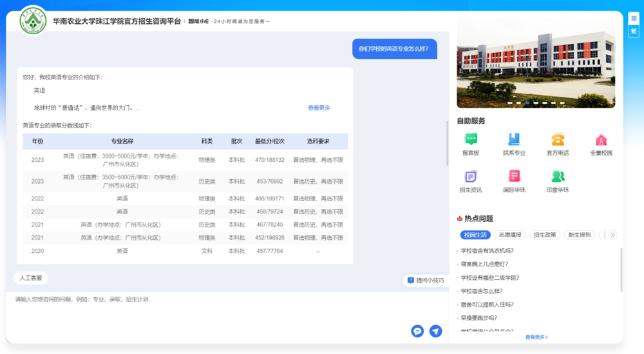Screen dimensions: 644x354
Task: Select the 志愿填报 tab
Action: click(x=510, y=235)
